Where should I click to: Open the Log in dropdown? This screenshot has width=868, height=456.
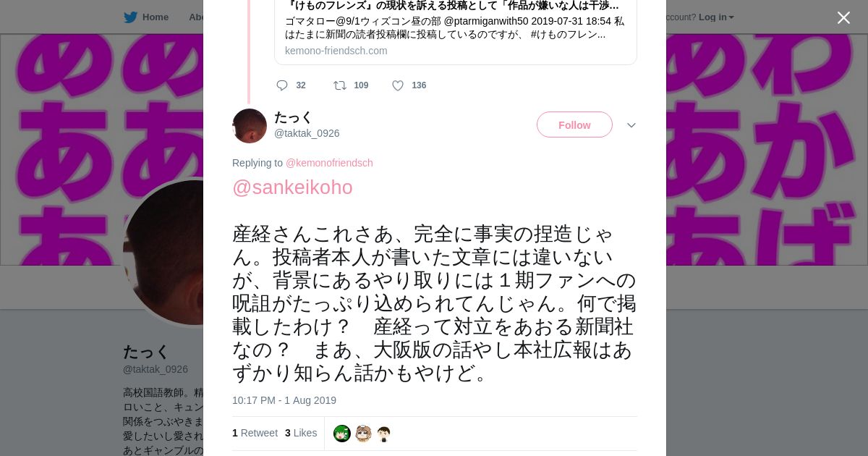tap(716, 17)
